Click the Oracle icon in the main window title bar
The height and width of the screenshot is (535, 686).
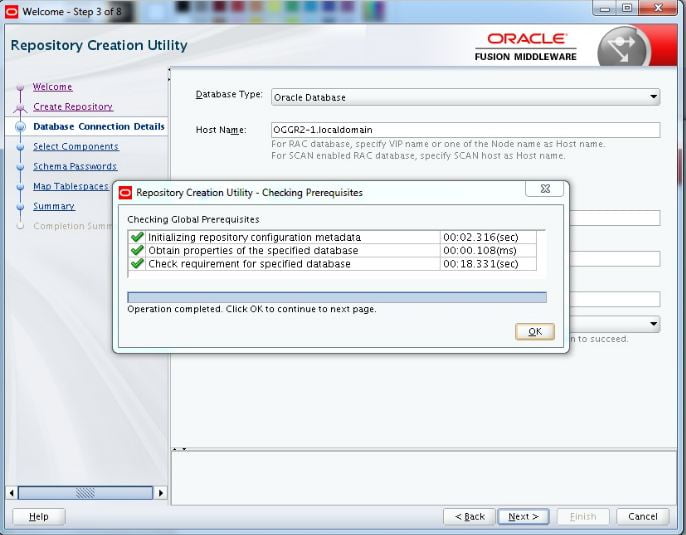pyautogui.click(x=11, y=11)
